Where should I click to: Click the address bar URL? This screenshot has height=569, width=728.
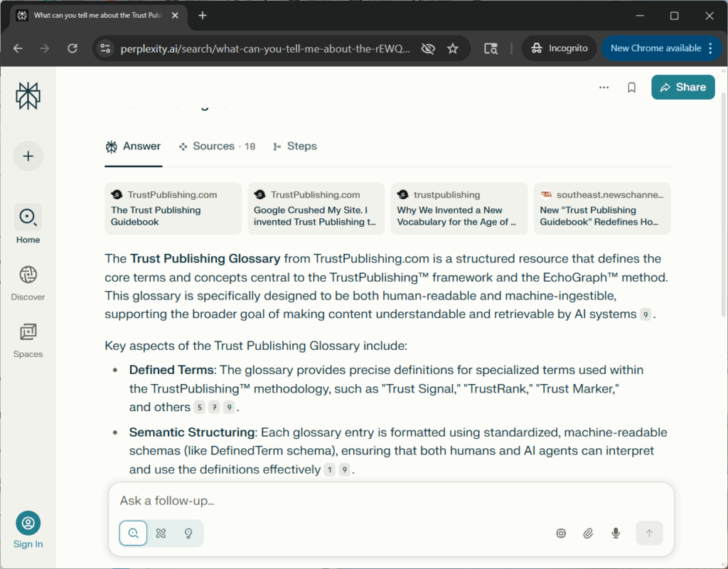point(265,49)
